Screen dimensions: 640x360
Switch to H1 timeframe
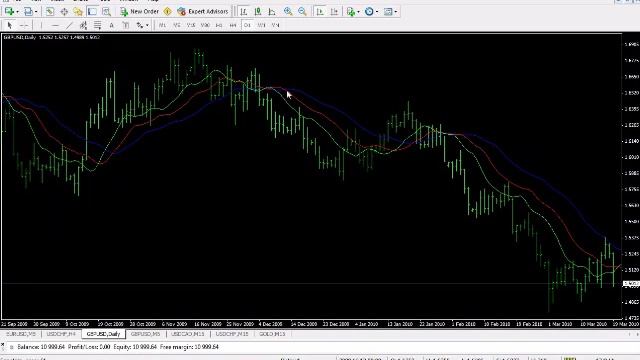tap(219, 25)
